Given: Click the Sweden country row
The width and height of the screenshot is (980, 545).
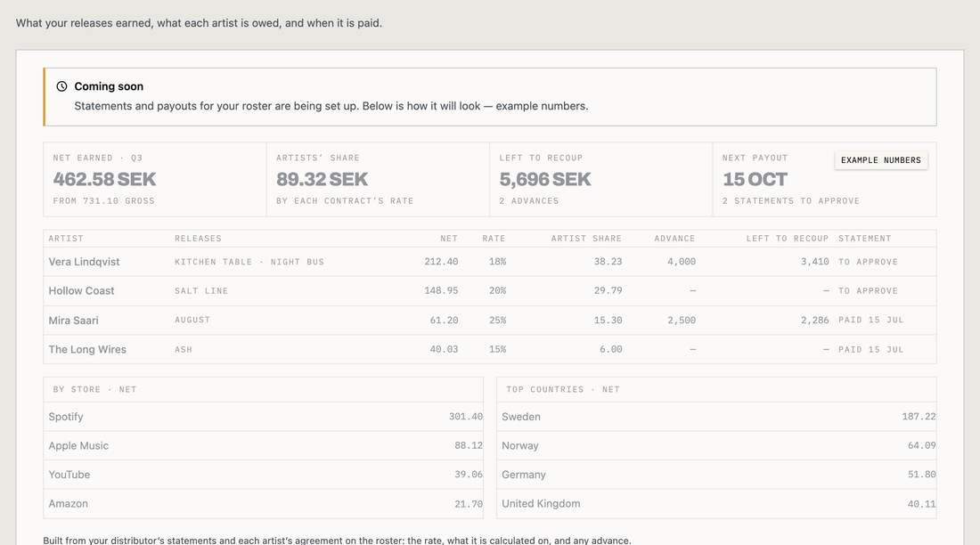Looking at the screenshot, I should click(x=716, y=416).
